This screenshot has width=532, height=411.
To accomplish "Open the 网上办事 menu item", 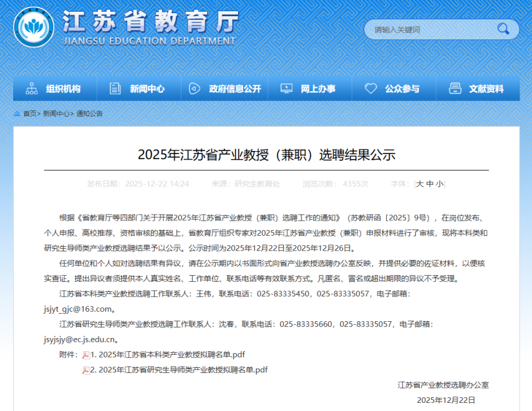I will (317, 89).
